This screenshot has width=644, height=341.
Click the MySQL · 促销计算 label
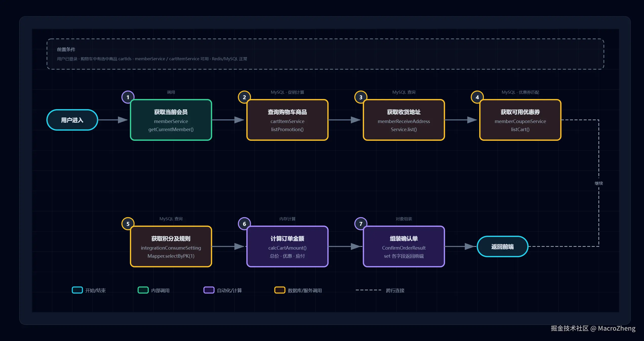(x=287, y=92)
